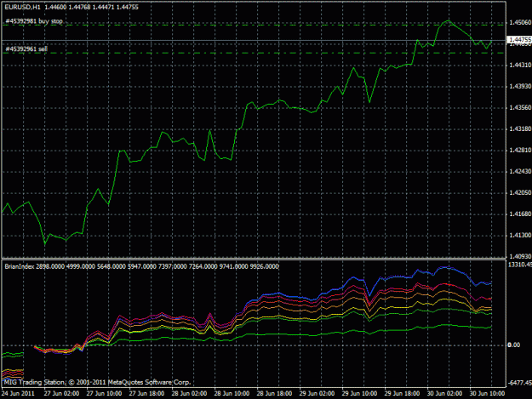
Task: Click the 30 Jun 02:00 time label
Action: pyautogui.click(x=444, y=393)
